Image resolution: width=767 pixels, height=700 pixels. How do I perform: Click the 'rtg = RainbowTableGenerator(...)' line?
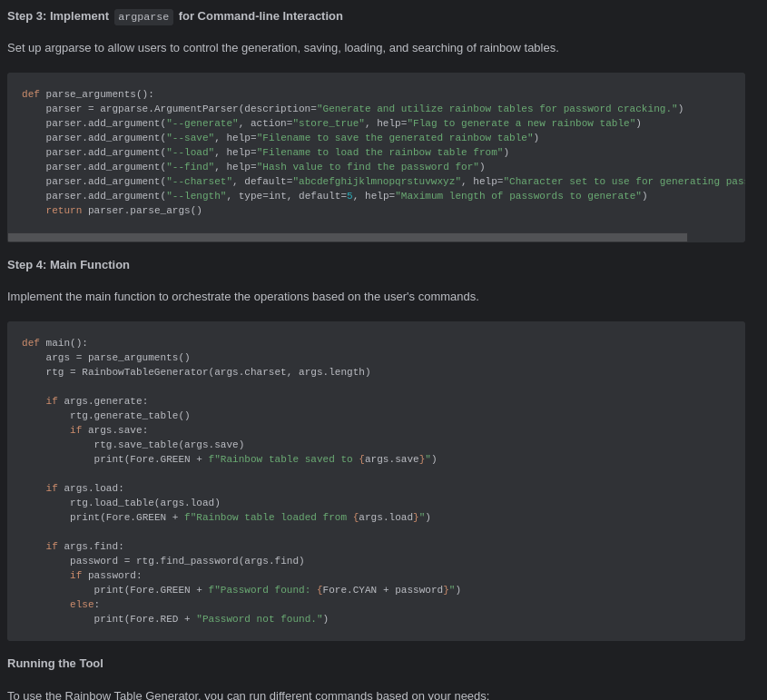pyautogui.click(x=208, y=371)
